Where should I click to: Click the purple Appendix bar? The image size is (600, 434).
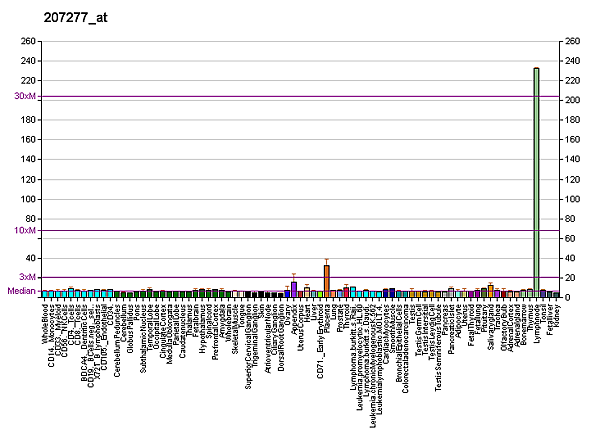pyautogui.click(x=294, y=289)
